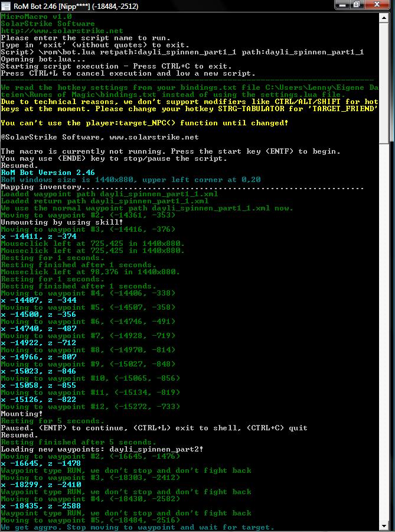The width and height of the screenshot is (395, 532).
Task: Maximize the RoM Bot console window
Action: 357,5
